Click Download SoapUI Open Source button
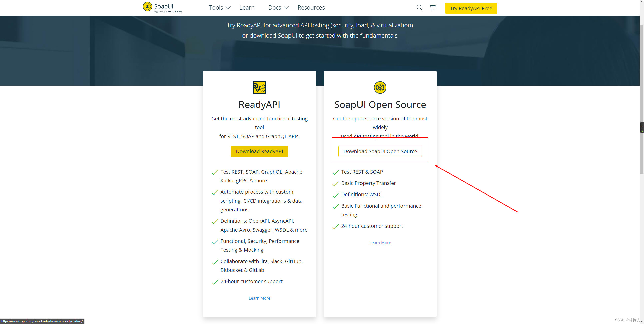 pos(380,151)
